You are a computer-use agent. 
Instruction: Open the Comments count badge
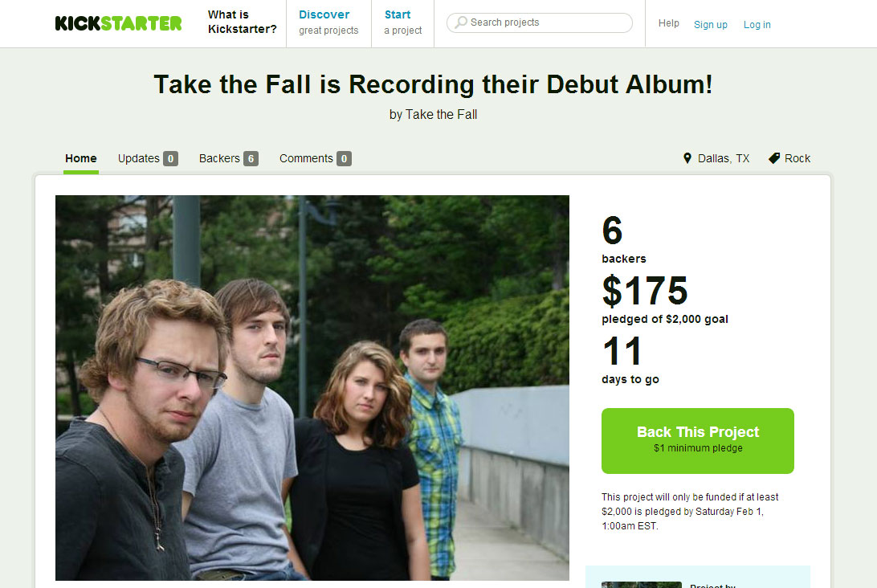(344, 159)
